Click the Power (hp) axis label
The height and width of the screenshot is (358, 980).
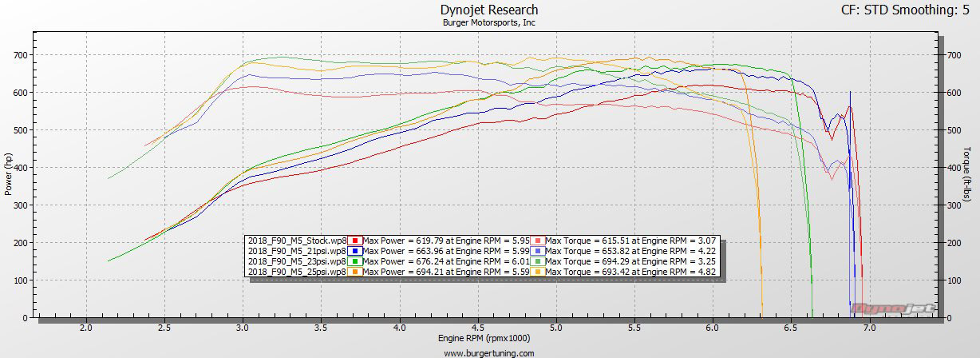(x=9, y=173)
